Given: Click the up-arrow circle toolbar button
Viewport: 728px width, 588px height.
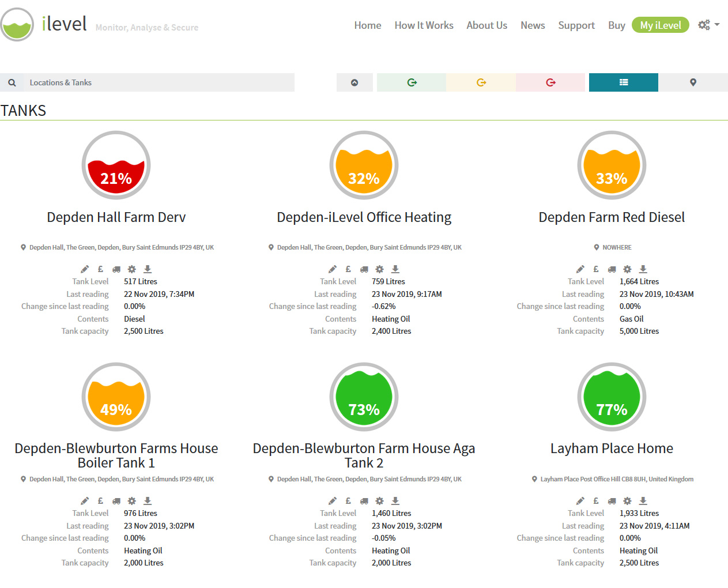Looking at the screenshot, I should [x=354, y=82].
